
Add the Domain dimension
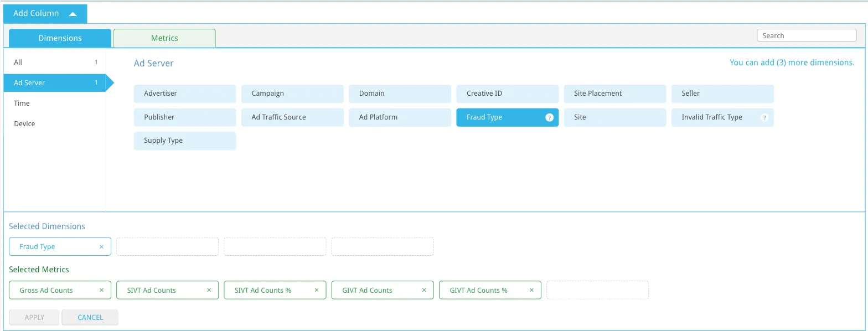pyautogui.click(x=400, y=94)
